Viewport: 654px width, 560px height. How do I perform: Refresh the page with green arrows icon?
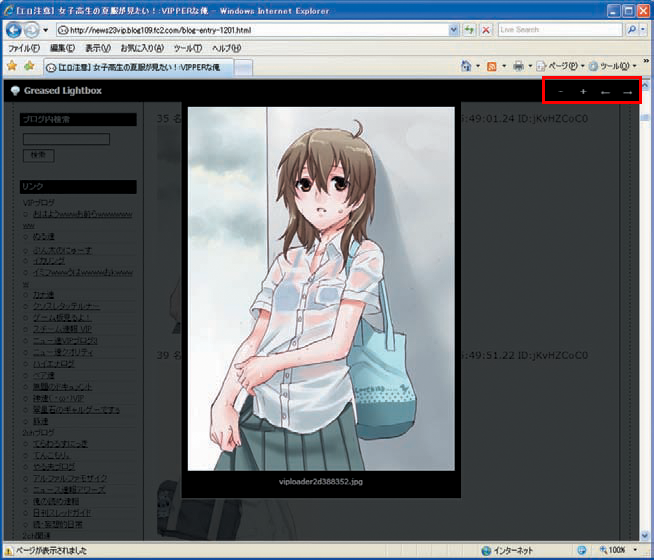pyautogui.click(x=470, y=30)
